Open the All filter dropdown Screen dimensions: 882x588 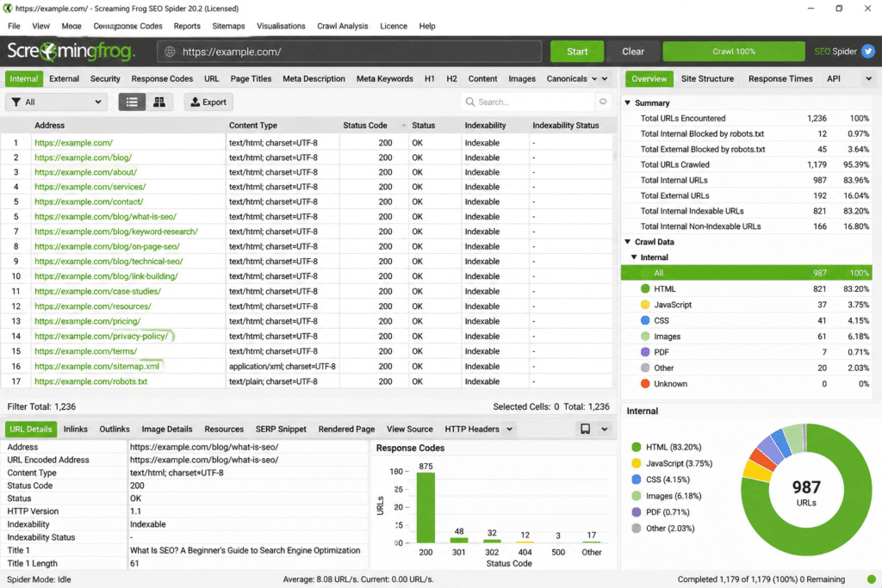(x=56, y=102)
